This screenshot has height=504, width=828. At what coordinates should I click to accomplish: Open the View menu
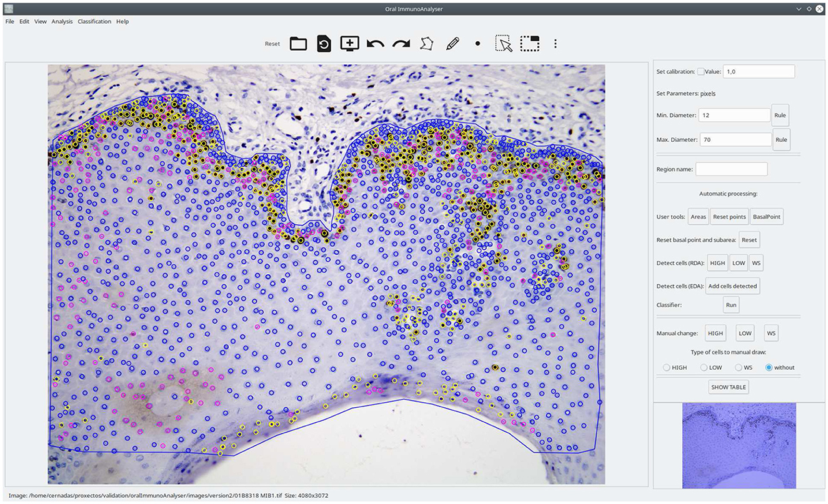coord(41,21)
